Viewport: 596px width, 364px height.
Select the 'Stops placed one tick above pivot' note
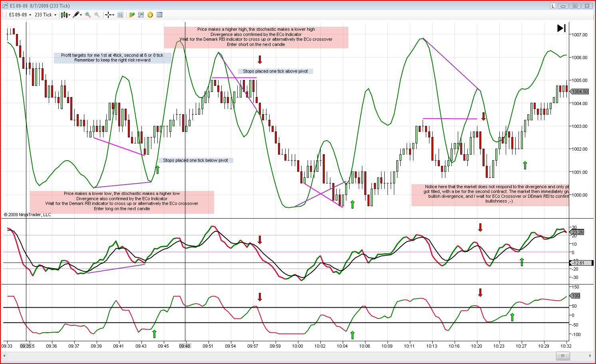275,71
